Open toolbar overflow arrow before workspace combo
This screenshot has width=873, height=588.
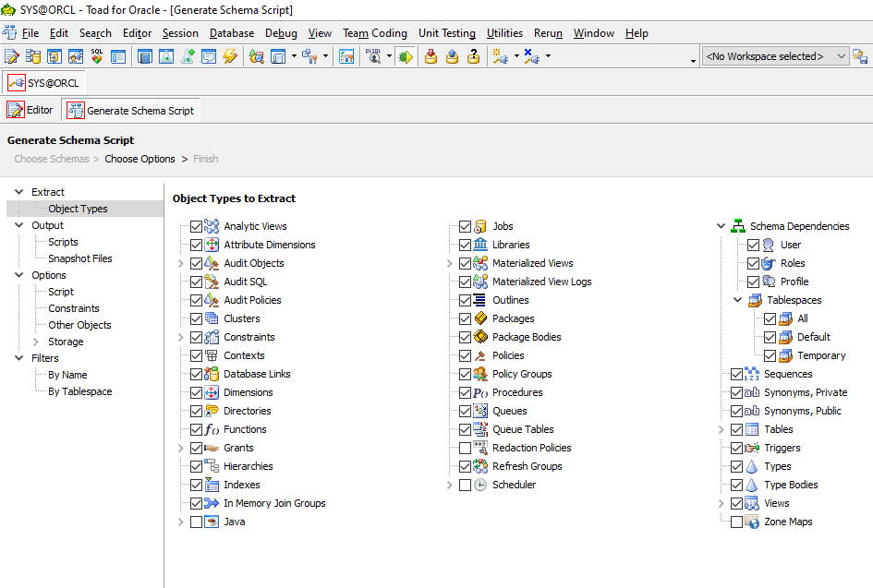click(x=693, y=61)
